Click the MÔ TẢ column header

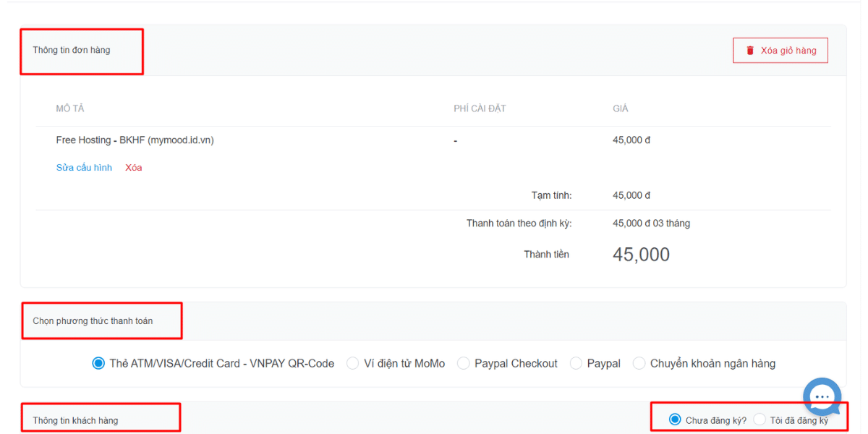(x=70, y=109)
